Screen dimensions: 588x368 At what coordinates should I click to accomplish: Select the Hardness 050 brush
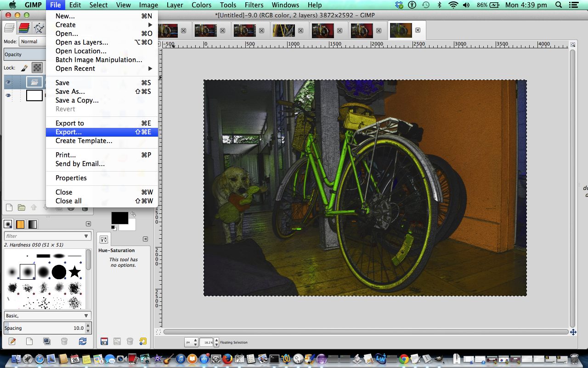click(x=28, y=272)
